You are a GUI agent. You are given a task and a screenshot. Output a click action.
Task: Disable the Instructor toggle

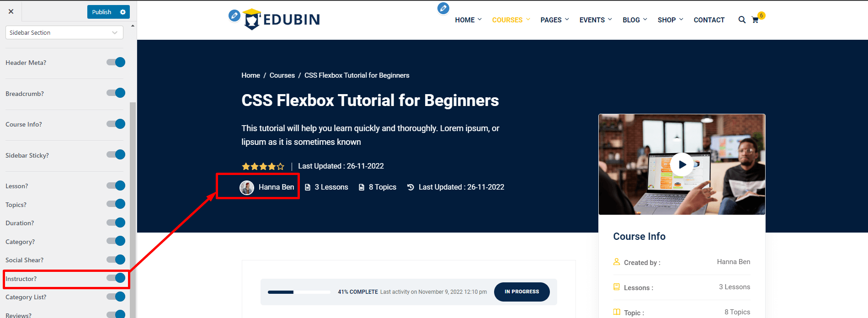tap(116, 278)
